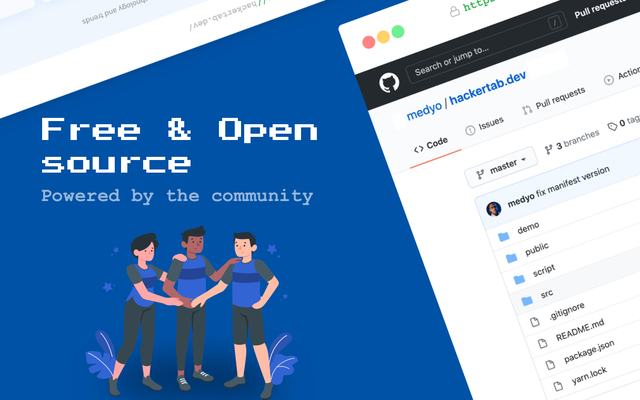Click the red close window button

(x=369, y=42)
